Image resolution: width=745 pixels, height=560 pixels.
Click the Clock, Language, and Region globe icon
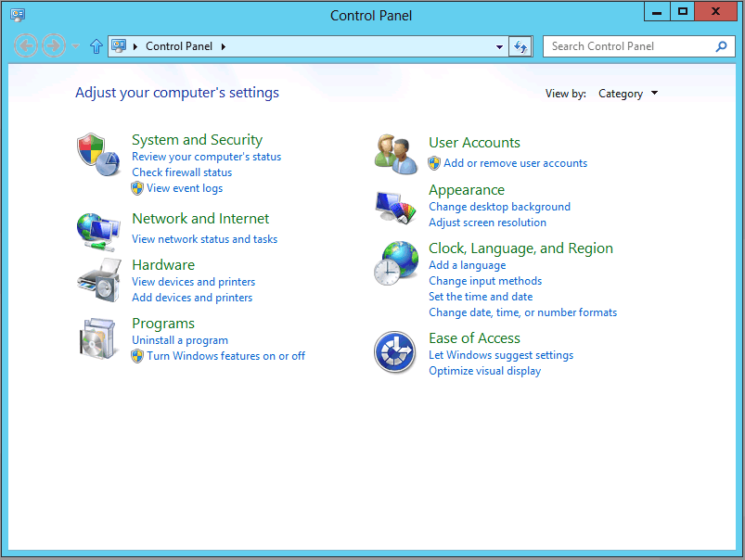[396, 263]
